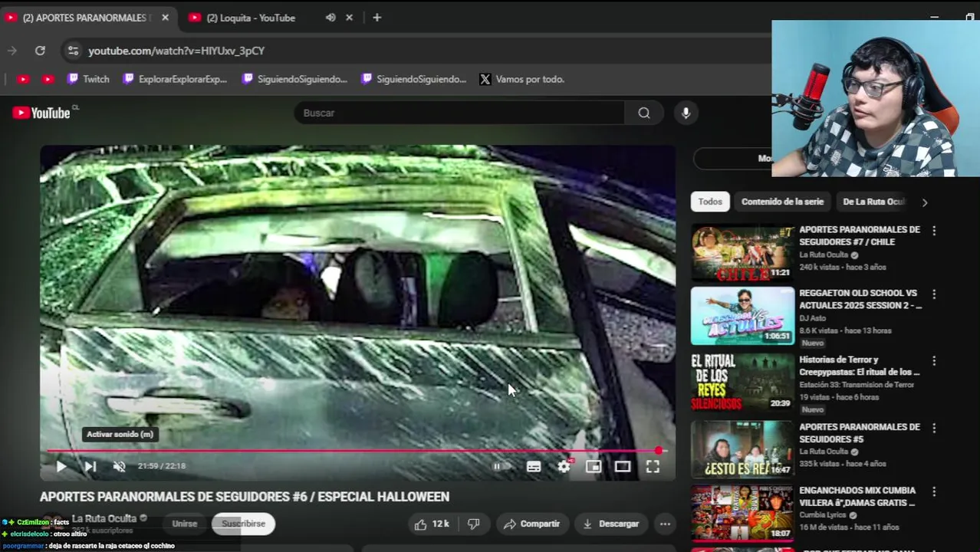Dislike the video
980x552 pixels.
[x=474, y=524]
